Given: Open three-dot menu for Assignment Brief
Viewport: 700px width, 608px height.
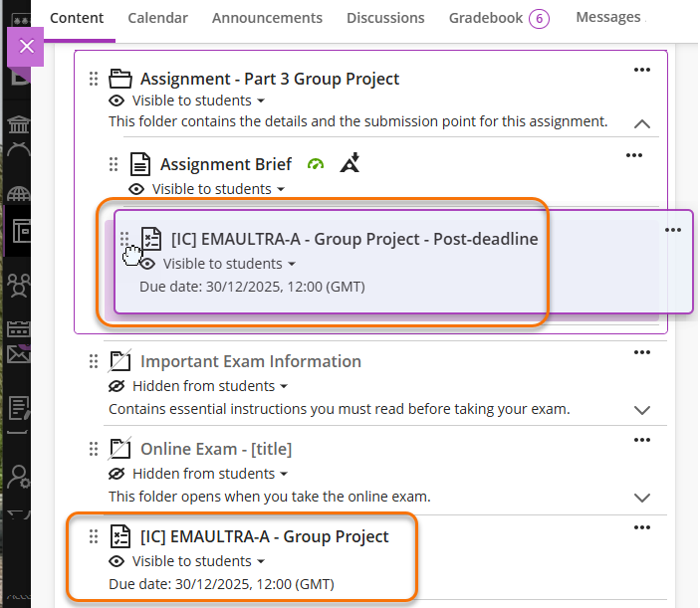Looking at the screenshot, I should click(634, 155).
